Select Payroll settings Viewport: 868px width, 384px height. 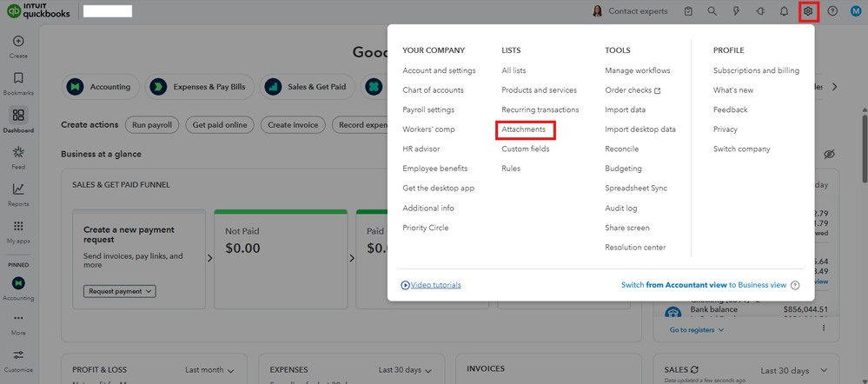click(x=428, y=109)
